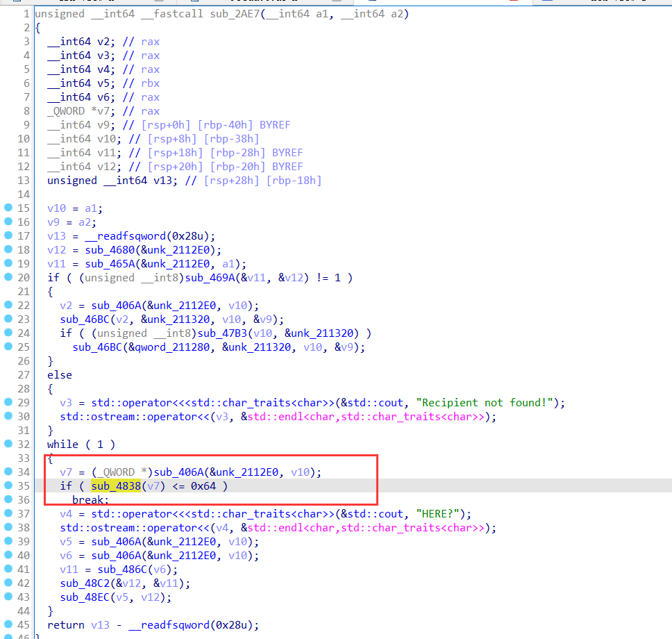The height and width of the screenshot is (639, 672).
Task: Toggle breakpoint dot on line 24
Action: click(8, 333)
